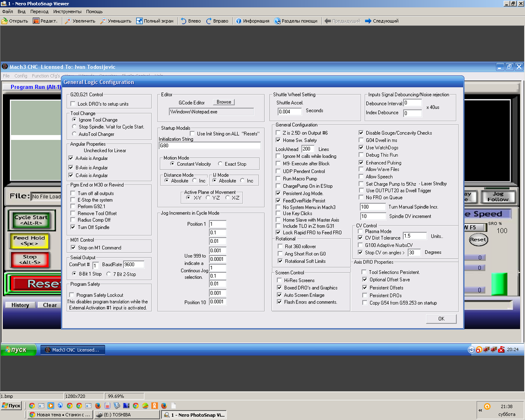Open image Информация info icon
This screenshot has width=525, height=420.
(x=239, y=21)
